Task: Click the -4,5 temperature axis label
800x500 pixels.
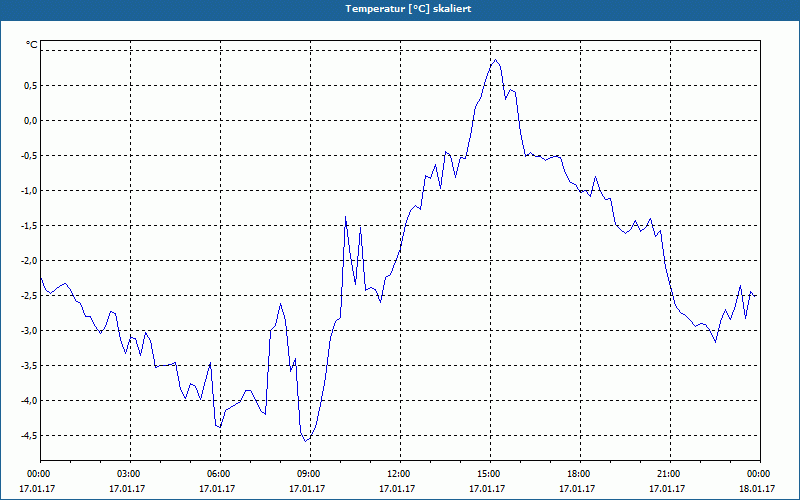Action: point(29,436)
